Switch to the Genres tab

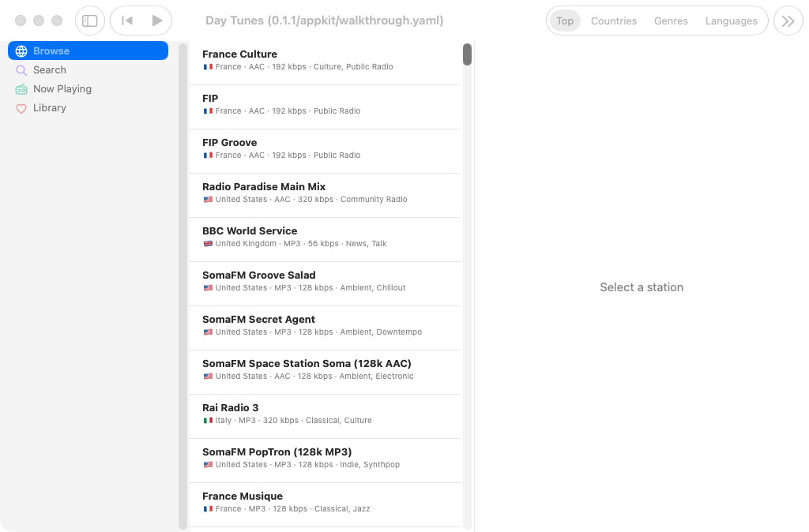(x=671, y=21)
